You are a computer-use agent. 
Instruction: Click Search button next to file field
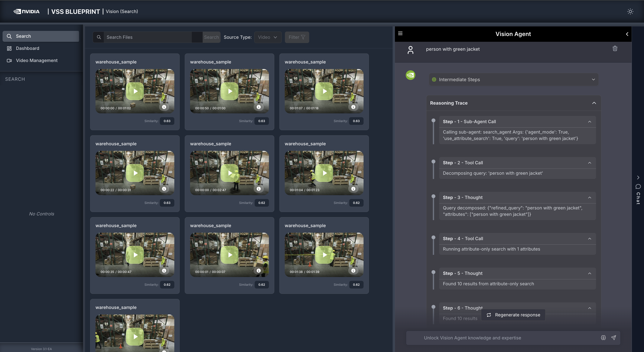pyautogui.click(x=211, y=37)
